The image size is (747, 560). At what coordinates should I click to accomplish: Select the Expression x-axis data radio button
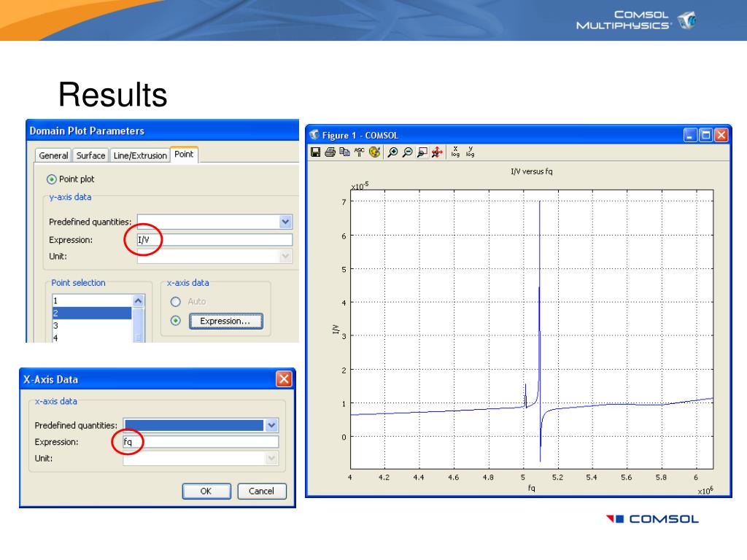pyautogui.click(x=176, y=321)
